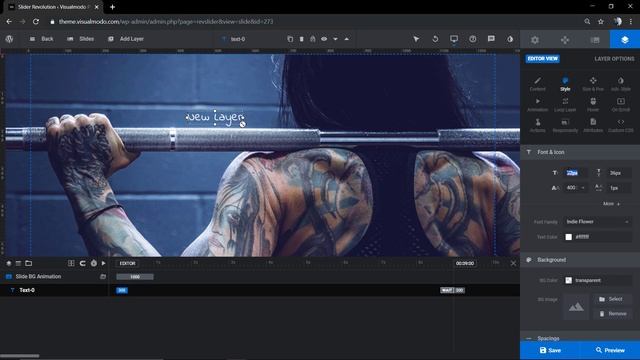Move layer up with up arrow
Image resolution: width=640 pixels, height=360 pixels.
click(347, 39)
